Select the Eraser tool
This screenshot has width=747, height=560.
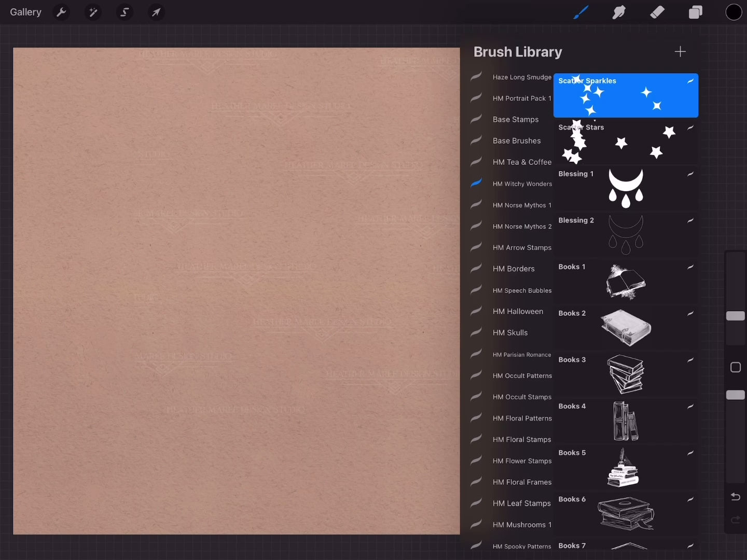point(657,12)
